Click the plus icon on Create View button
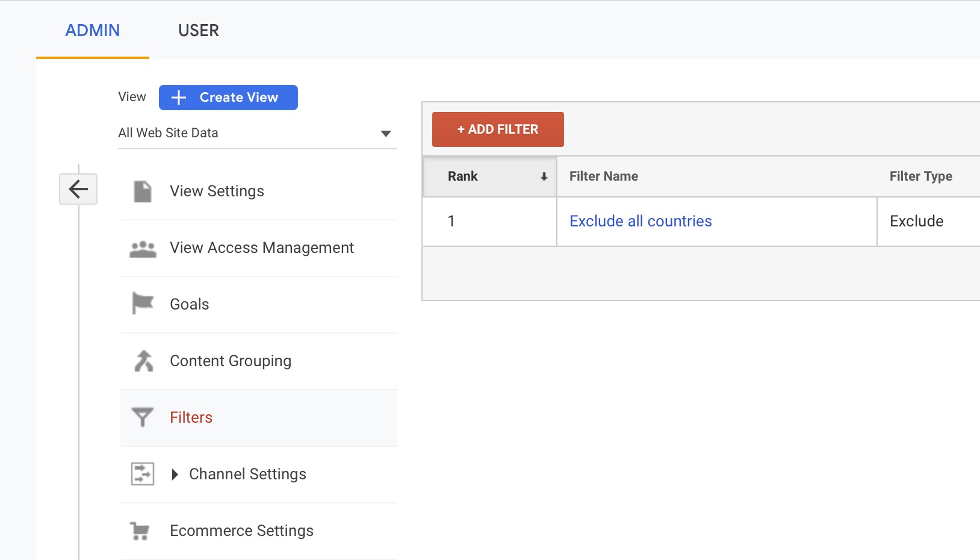980x560 pixels. click(178, 97)
